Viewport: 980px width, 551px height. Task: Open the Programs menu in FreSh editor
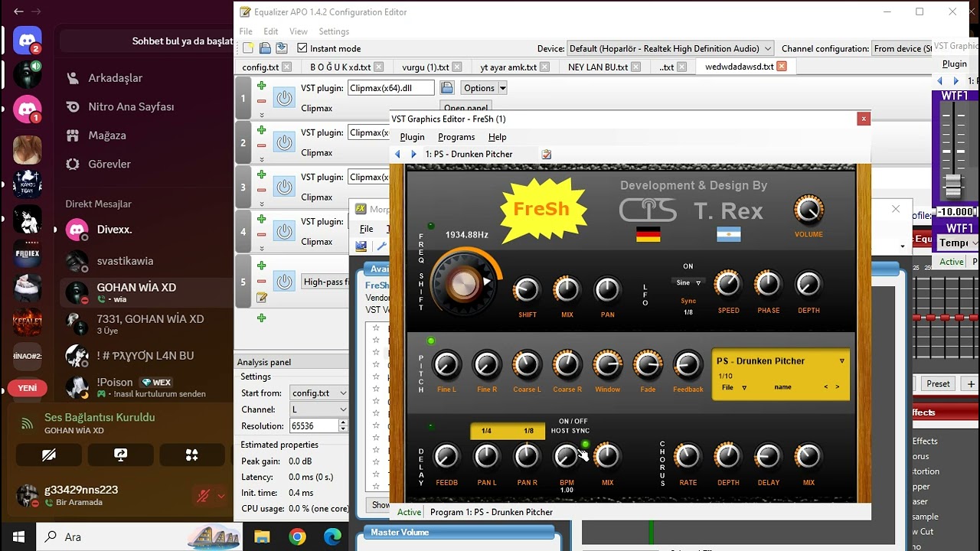pyautogui.click(x=456, y=137)
